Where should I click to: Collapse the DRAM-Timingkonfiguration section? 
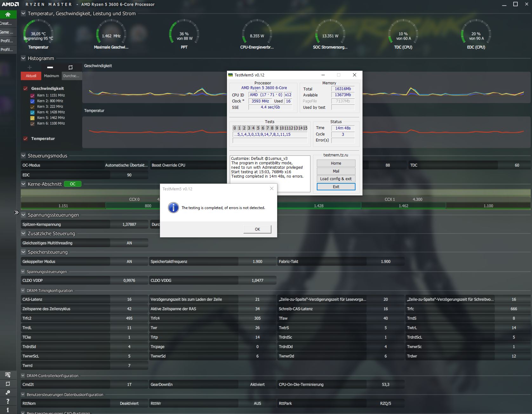coord(23,290)
